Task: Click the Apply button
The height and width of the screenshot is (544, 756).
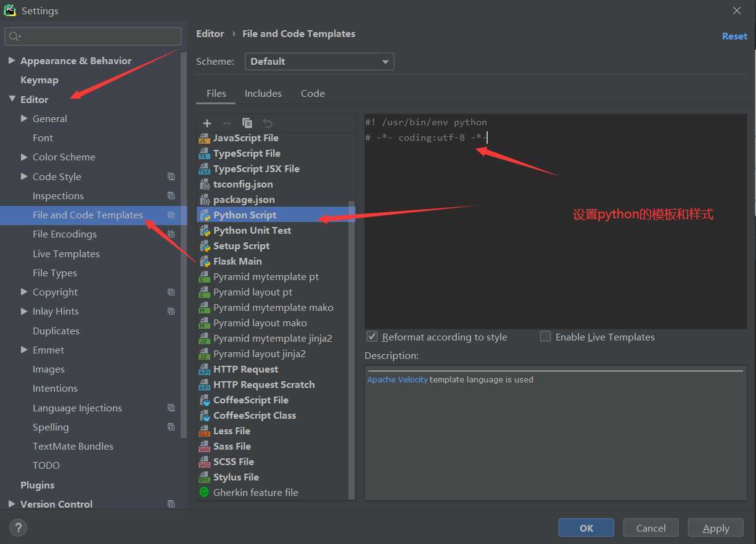Action: [x=716, y=528]
